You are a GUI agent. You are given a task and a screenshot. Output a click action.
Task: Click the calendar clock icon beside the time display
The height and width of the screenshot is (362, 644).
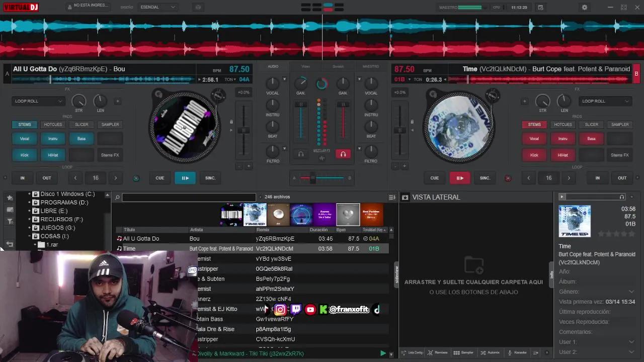pyautogui.click(x=540, y=8)
